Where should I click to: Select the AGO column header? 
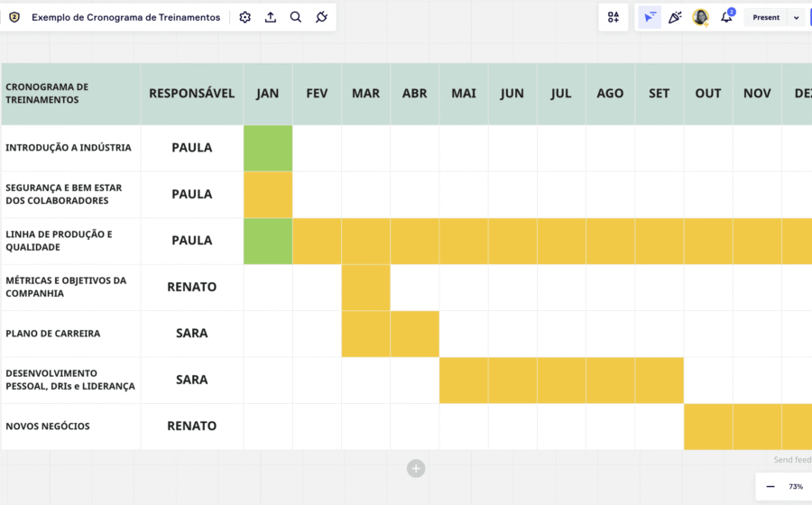(x=611, y=94)
